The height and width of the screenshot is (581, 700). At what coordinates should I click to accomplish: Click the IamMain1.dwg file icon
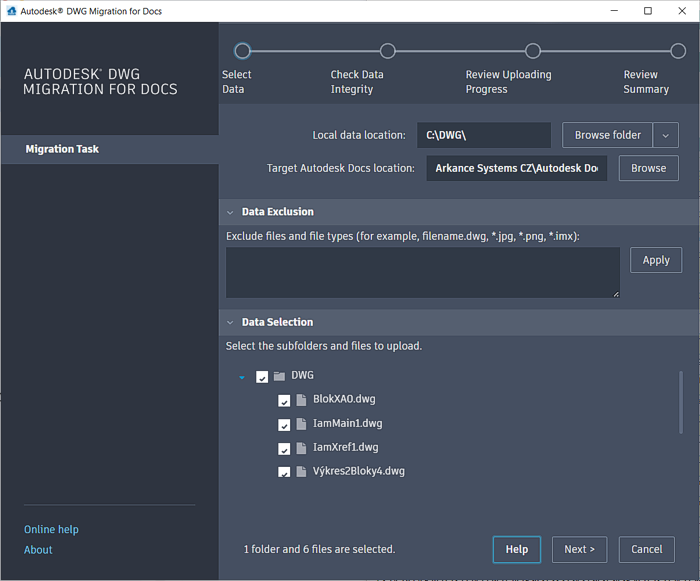coord(301,424)
